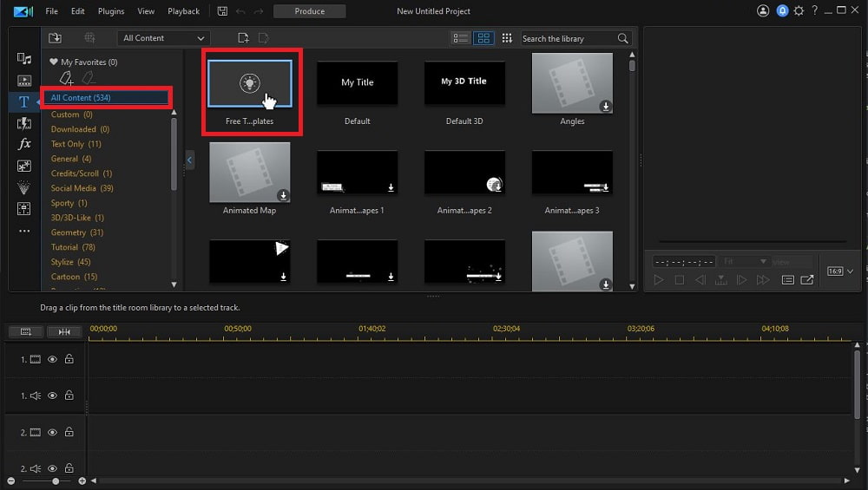Open the View menu

tap(146, 11)
